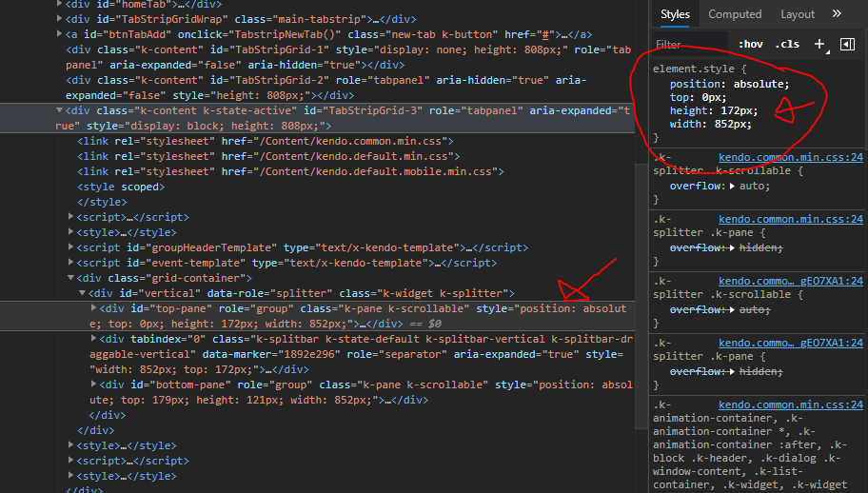
Task: Toggle the :hov element state button
Action: pos(751,45)
